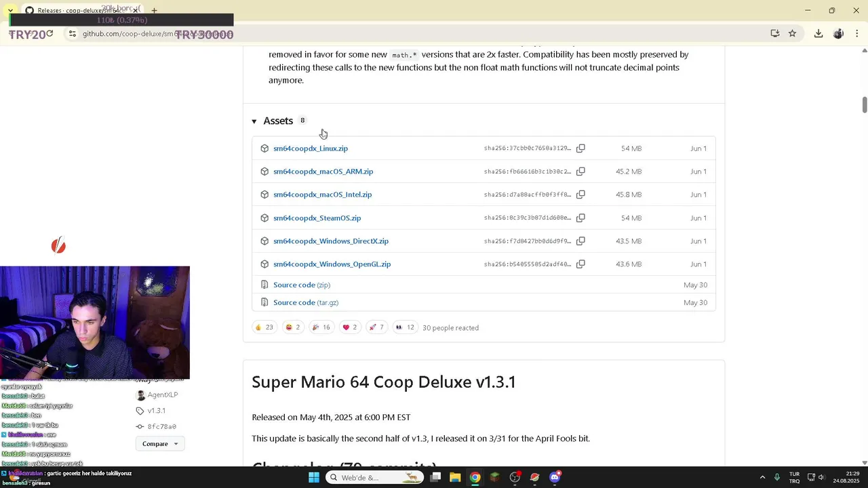Copy the SHA256 hash for sm64coopdx_Linux.zip
Viewport: 868px width, 488px height.
(x=580, y=148)
